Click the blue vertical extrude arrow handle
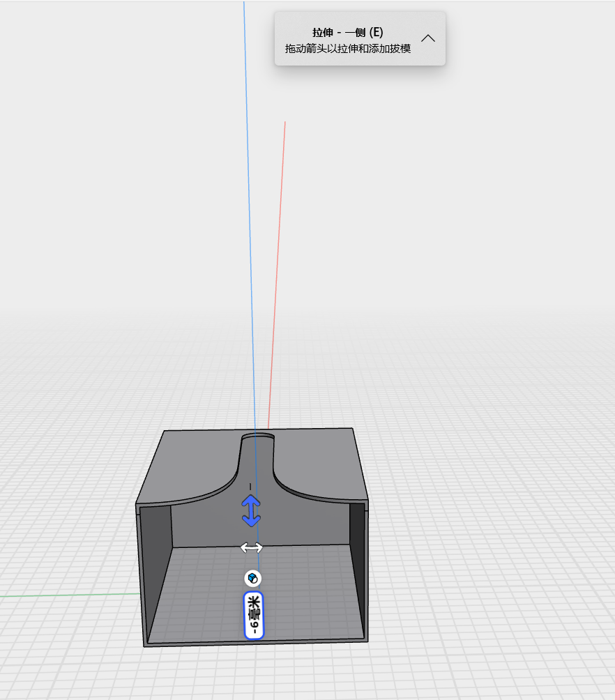The width and height of the screenshot is (615, 700). coord(251,511)
